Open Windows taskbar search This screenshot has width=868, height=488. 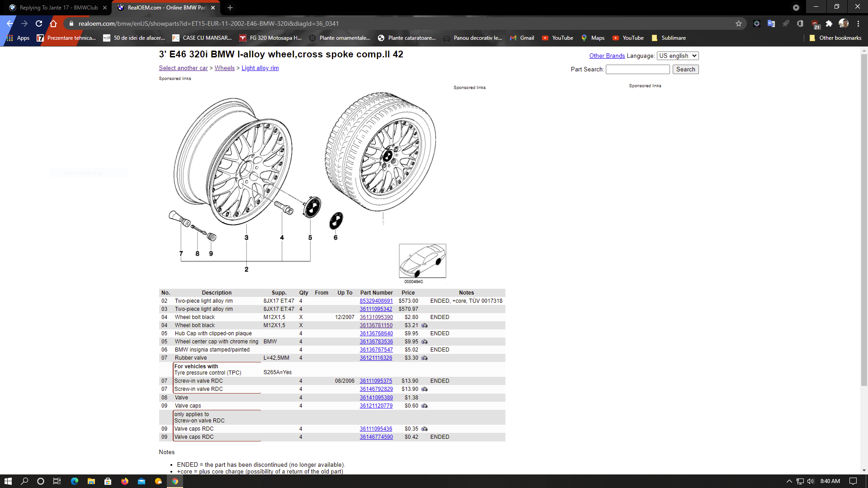(24, 481)
